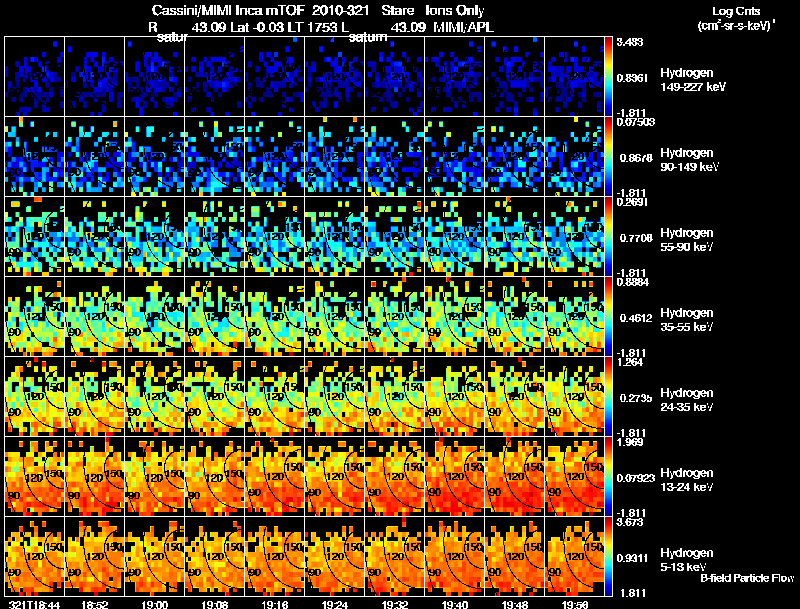Viewport: 800px width, 609px height.
Task: Select the color bar beside Hydrogen 55-90 keV
Action: [x=608, y=236]
